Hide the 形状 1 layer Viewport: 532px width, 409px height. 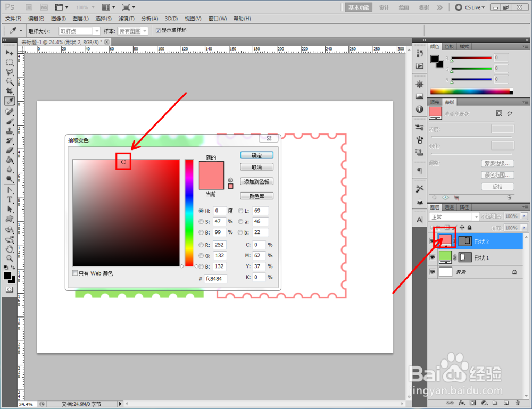[x=432, y=257]
